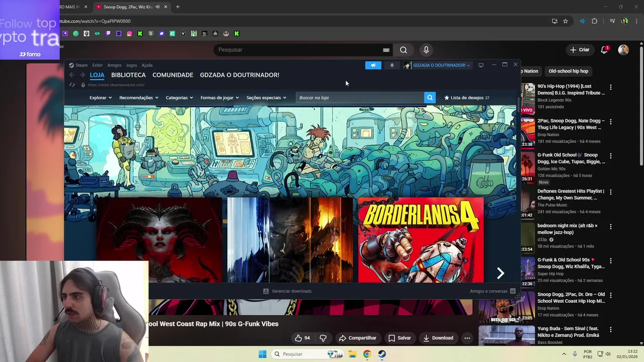Open Steam Amigos e conversas icon
Viewport: 644px width, 362px height.
[513, 291]
